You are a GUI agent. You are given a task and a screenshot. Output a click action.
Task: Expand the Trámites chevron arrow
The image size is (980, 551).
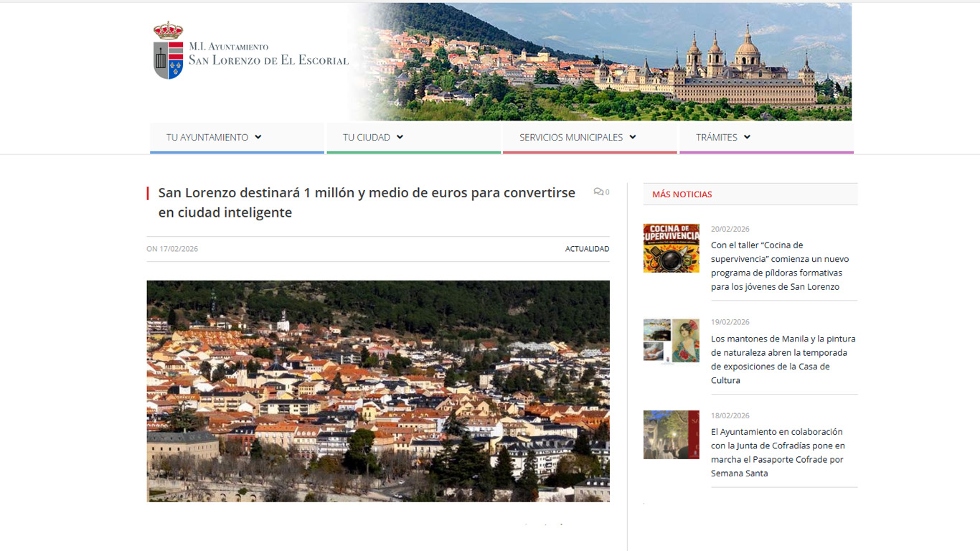point(747,137)
